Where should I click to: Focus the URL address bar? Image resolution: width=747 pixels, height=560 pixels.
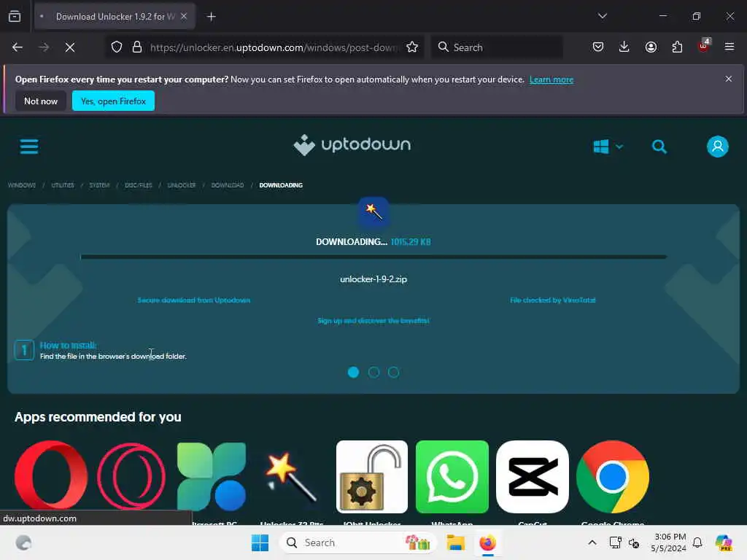pyautogui.click(x=273, y=47)
